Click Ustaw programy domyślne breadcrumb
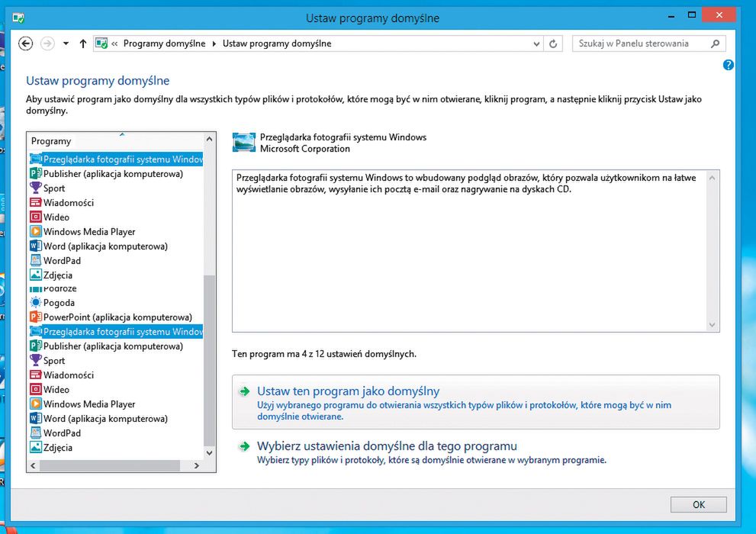Image resolution: width=756 pixels, height=534 pixels. click(x=277, y=43)
